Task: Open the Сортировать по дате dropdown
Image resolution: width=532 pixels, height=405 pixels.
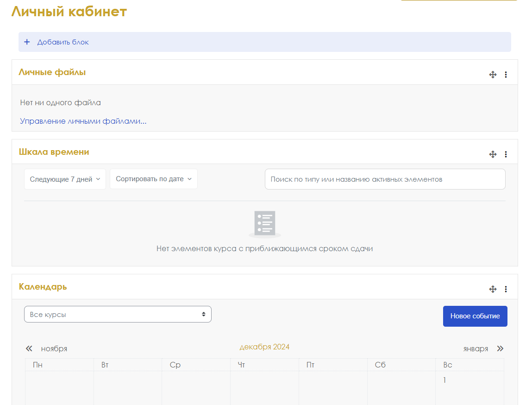Action: click(x=153, y=179)
